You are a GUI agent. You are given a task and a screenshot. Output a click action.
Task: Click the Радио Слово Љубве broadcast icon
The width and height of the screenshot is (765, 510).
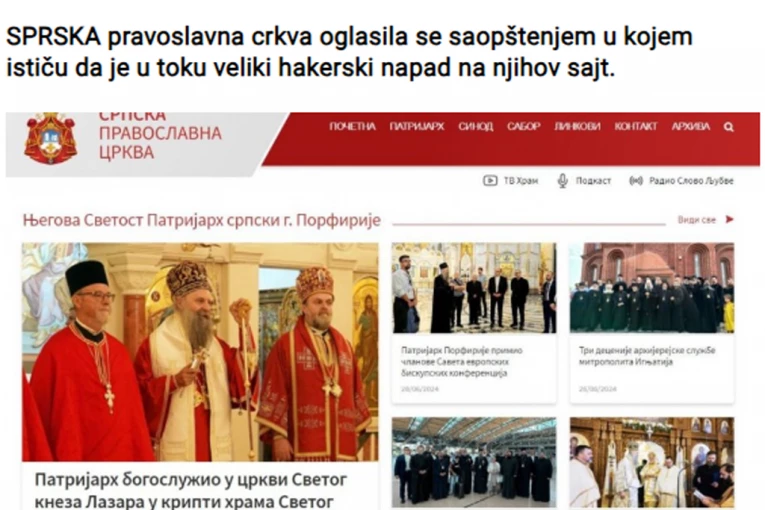click(x=636, y=181)
